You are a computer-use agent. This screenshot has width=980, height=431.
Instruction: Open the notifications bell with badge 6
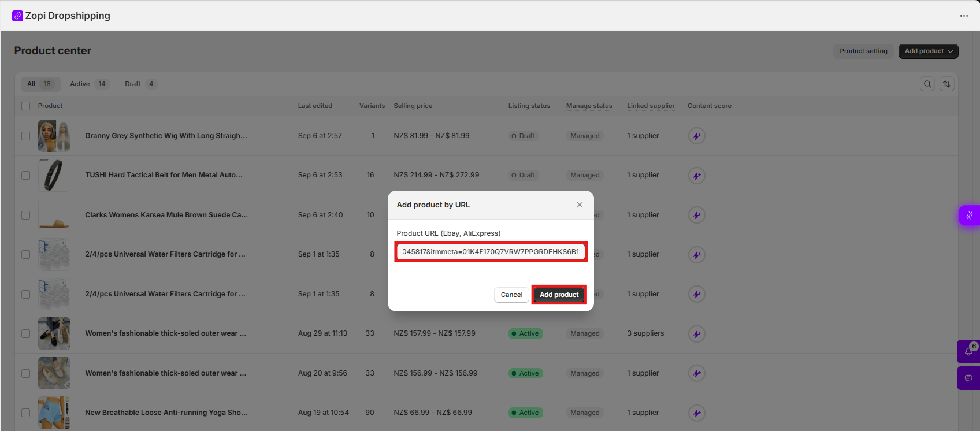[x=968, y=351]
